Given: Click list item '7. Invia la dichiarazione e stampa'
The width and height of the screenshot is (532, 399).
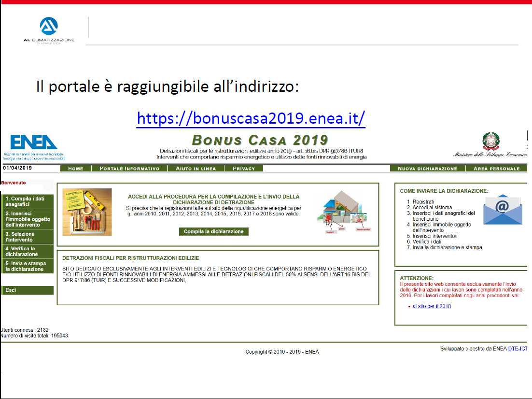Looking at the screenshot, I should point(445,247).
